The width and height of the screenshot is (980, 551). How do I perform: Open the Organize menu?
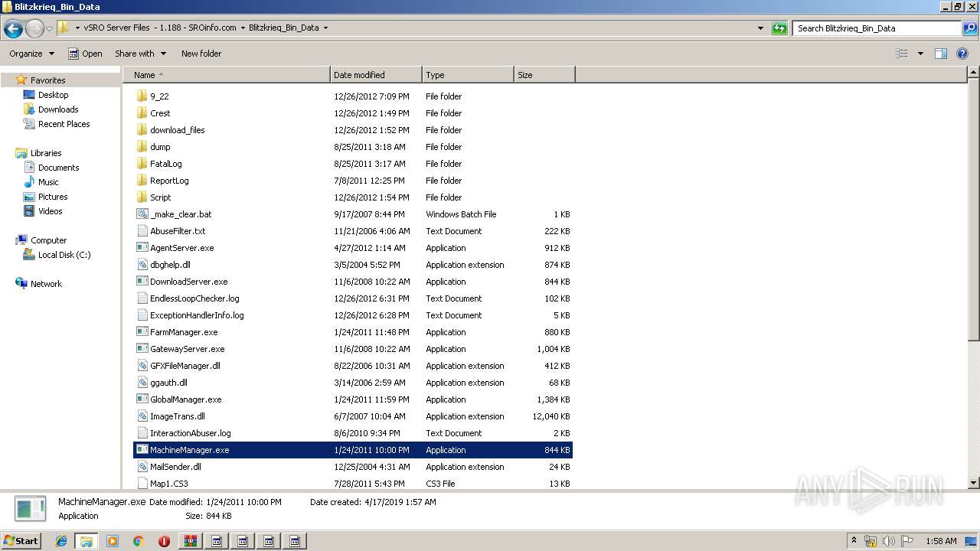click(x=31, y=54)
